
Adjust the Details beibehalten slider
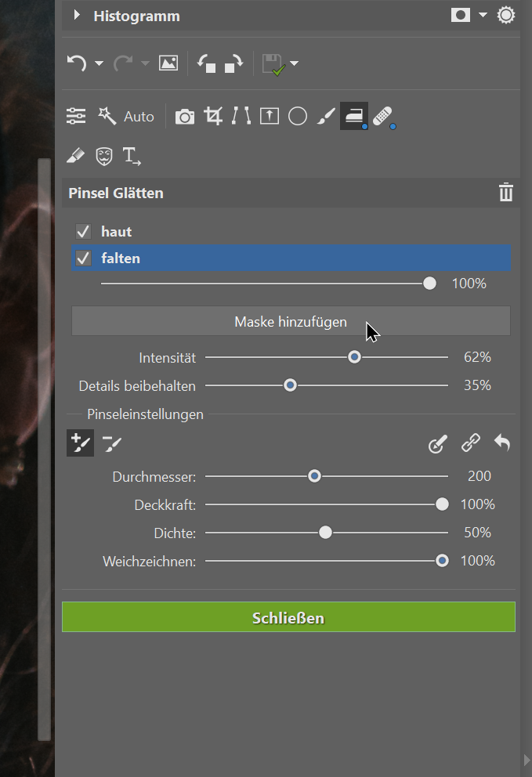[x=290, y=385]
